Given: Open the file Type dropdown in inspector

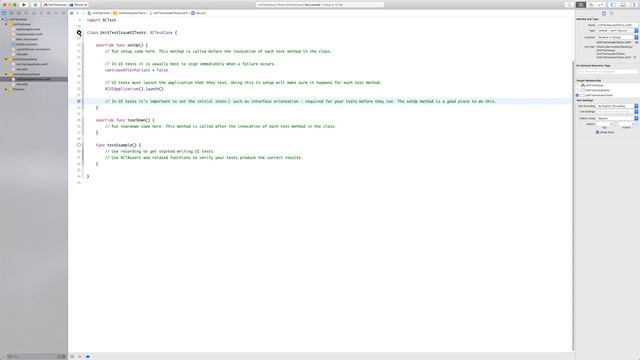Looking at the screenshot, I should (x=617, y=31).
